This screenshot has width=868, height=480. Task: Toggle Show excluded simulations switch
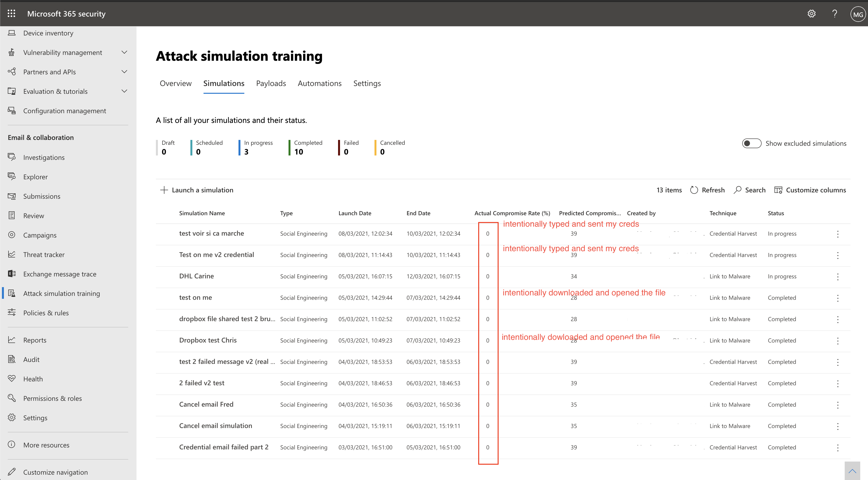click(x=751, y=143)
